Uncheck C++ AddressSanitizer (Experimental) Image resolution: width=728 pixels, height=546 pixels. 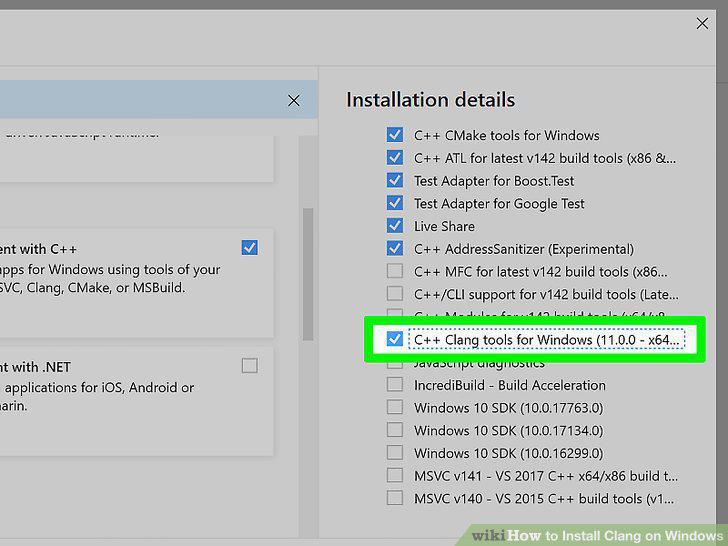click(395, 249)
